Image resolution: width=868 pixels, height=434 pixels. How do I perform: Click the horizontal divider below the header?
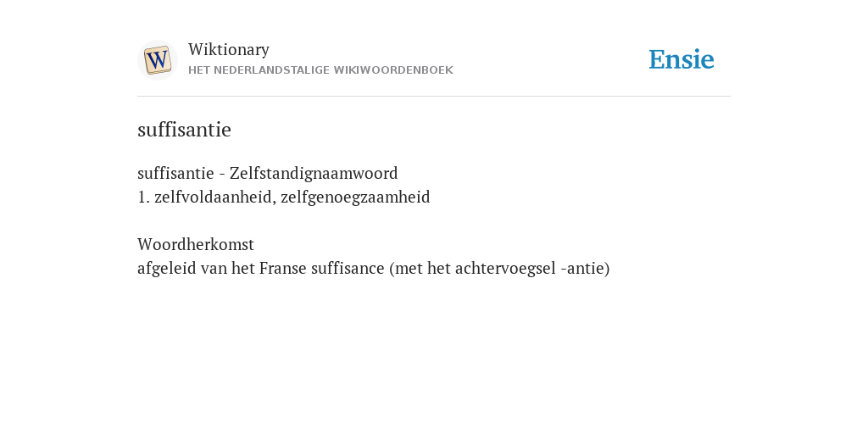[434, 97]
